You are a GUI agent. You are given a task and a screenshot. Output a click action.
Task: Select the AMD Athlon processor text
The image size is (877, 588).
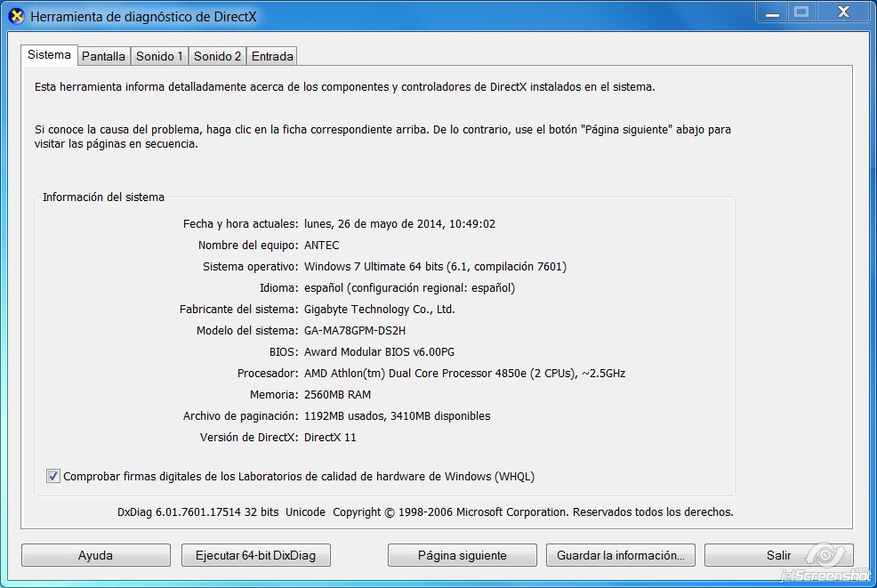tap(464, 373)
